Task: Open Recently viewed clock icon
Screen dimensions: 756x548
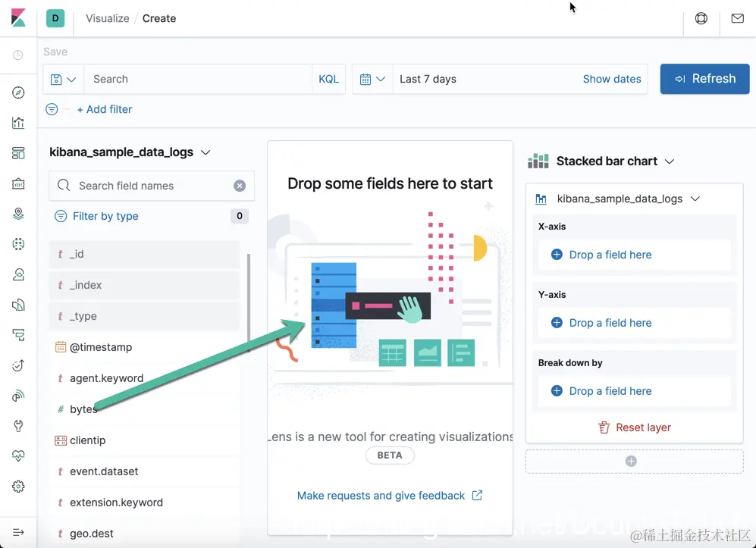Action: coord(18,55)
